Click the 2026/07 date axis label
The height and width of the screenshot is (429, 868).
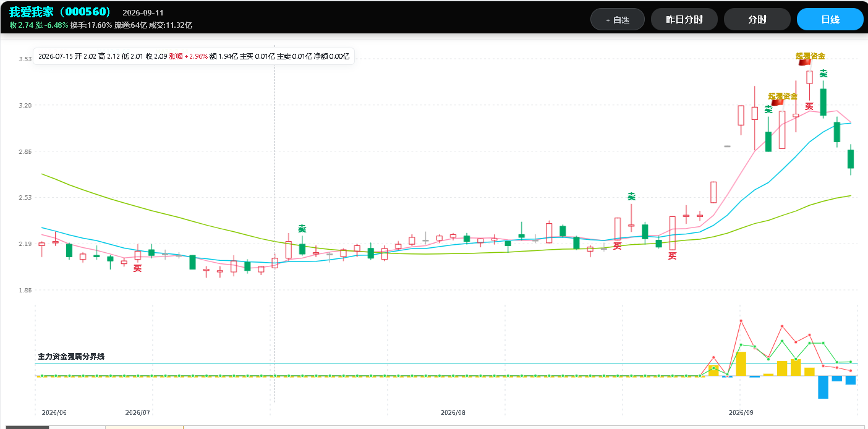138,412
